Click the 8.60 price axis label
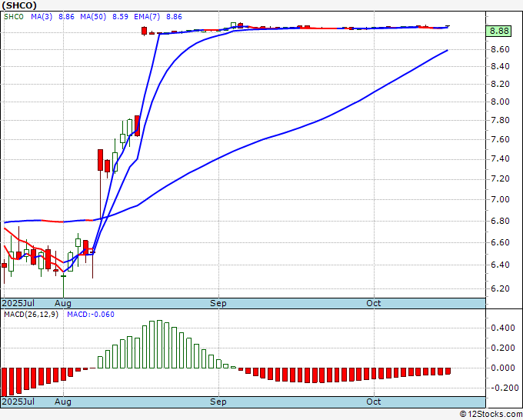The width and height of the screenshot is (523, 420). 500,49
